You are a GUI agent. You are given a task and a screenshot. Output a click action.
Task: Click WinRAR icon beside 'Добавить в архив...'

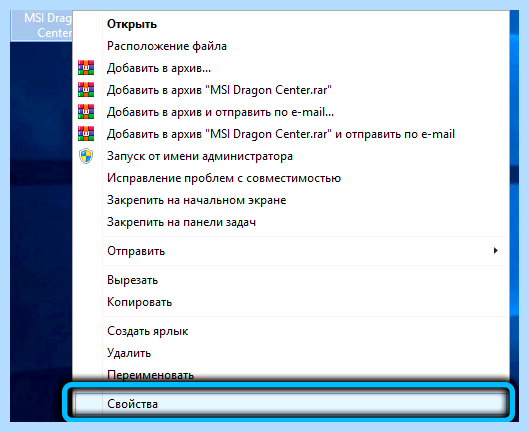(86, 68)
